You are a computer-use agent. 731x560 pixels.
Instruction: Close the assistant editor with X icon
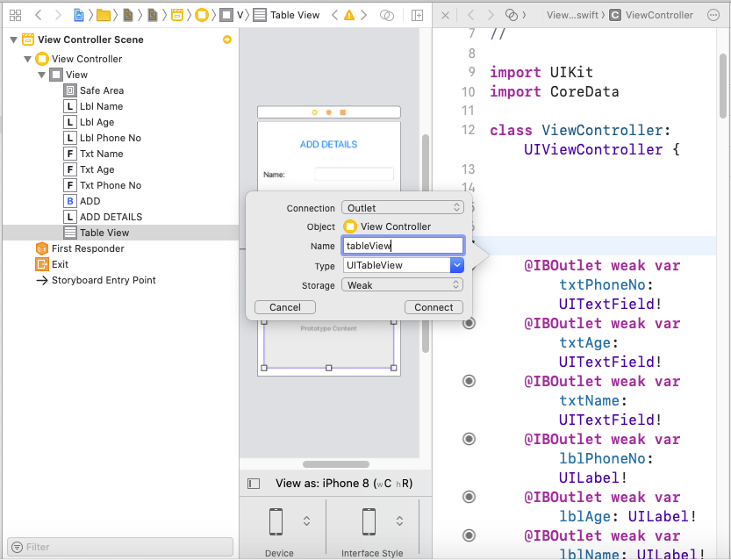(445, 15)
